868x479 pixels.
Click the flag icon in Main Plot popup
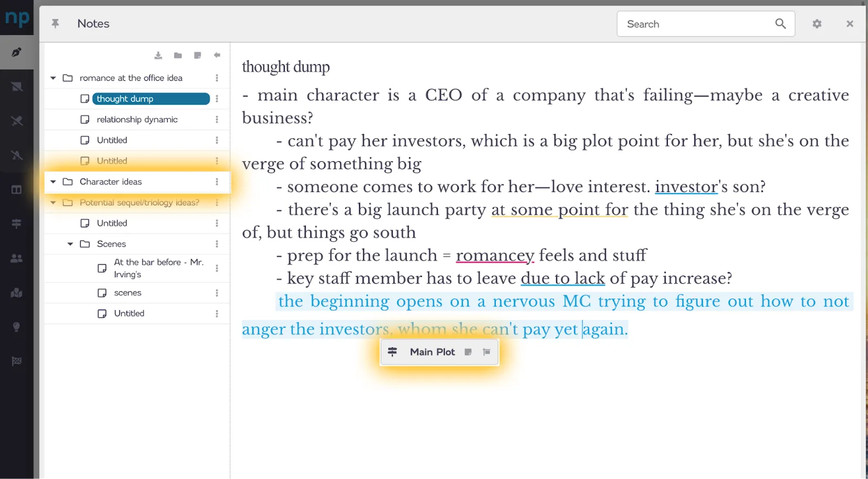(487, 352)
